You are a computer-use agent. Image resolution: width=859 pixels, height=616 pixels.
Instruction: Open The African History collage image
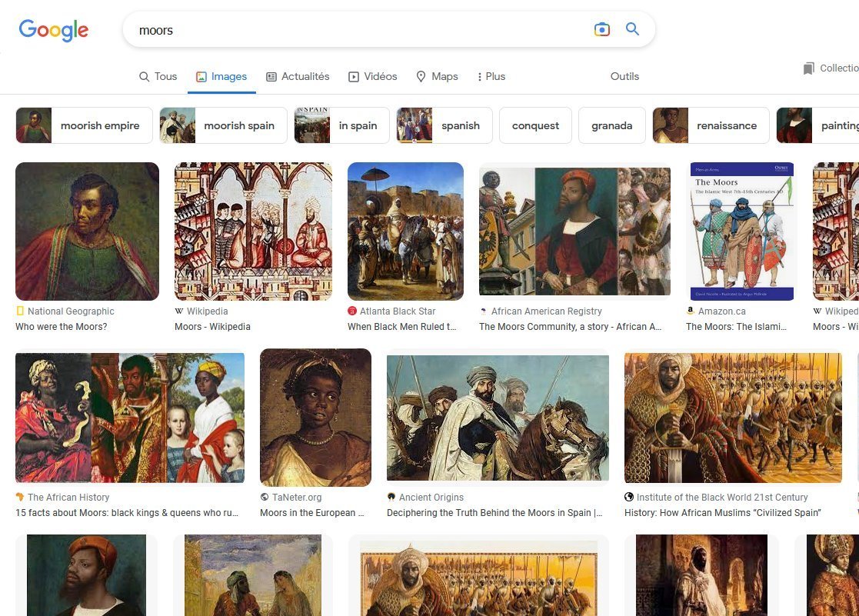tap(130, 418)
